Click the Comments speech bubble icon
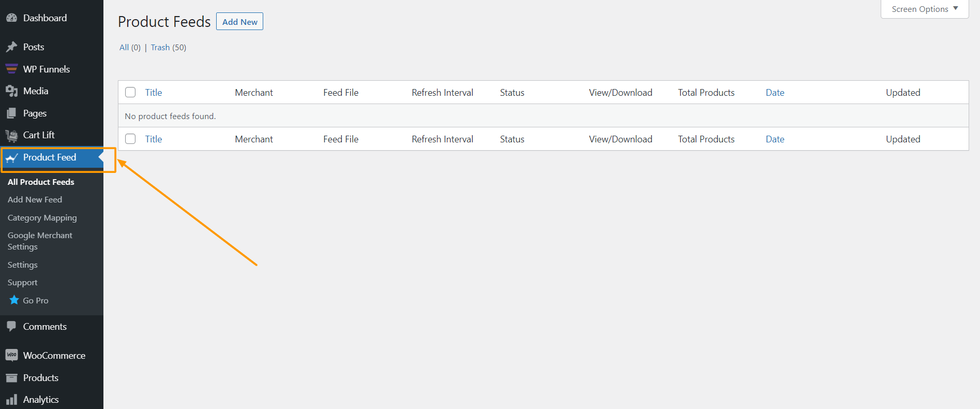Image resolution: width=980 pixels, height=409 pixels. point(11,327)
